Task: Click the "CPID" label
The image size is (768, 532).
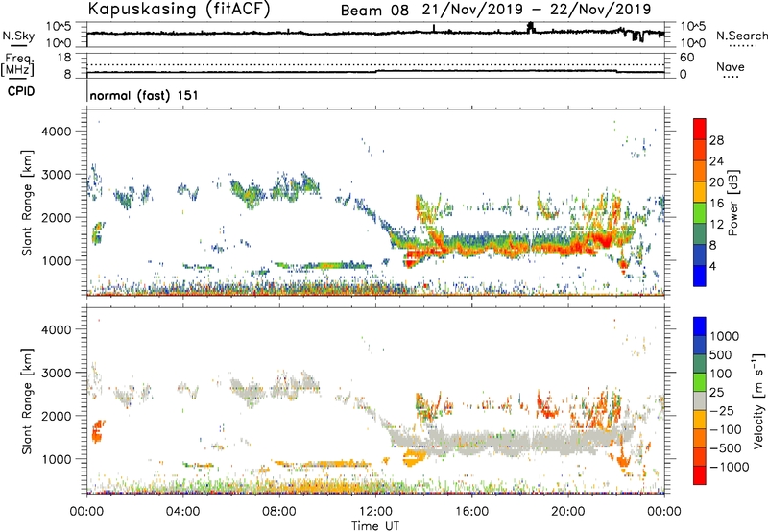Action: [21, 91]
